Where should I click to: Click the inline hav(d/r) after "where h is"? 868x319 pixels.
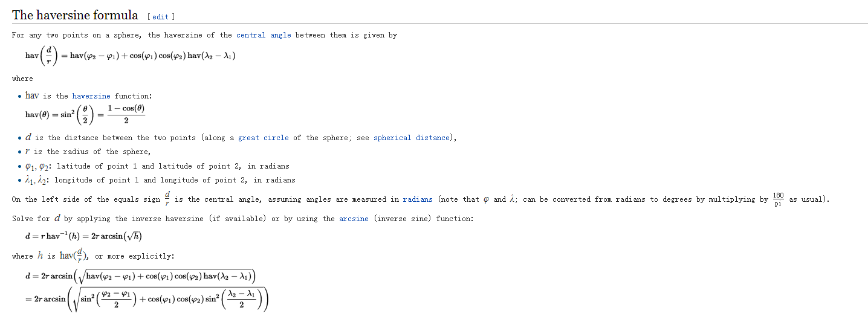pos(74,256)
